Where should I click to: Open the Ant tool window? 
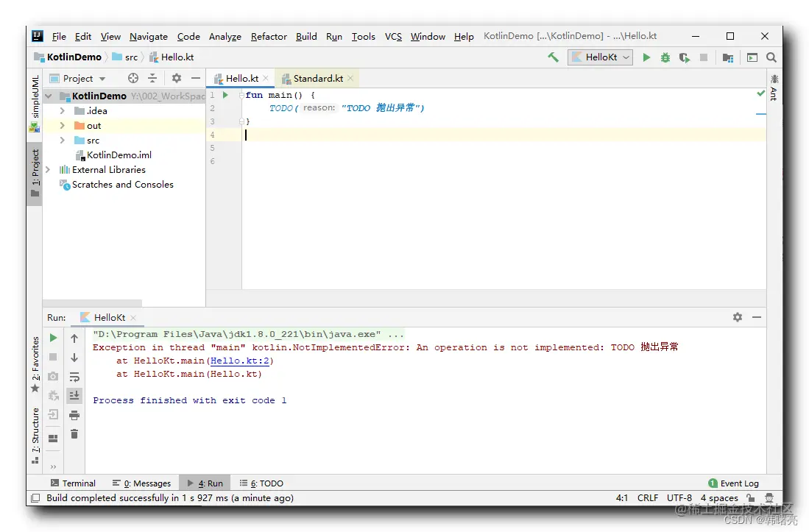[x=774, y=87]
